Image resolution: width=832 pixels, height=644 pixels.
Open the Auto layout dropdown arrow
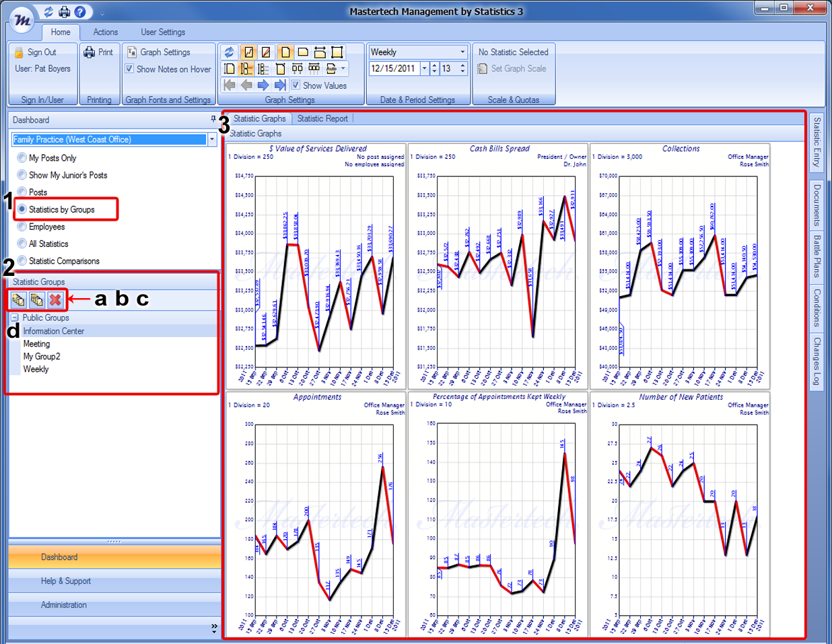[x=343, y=69]
